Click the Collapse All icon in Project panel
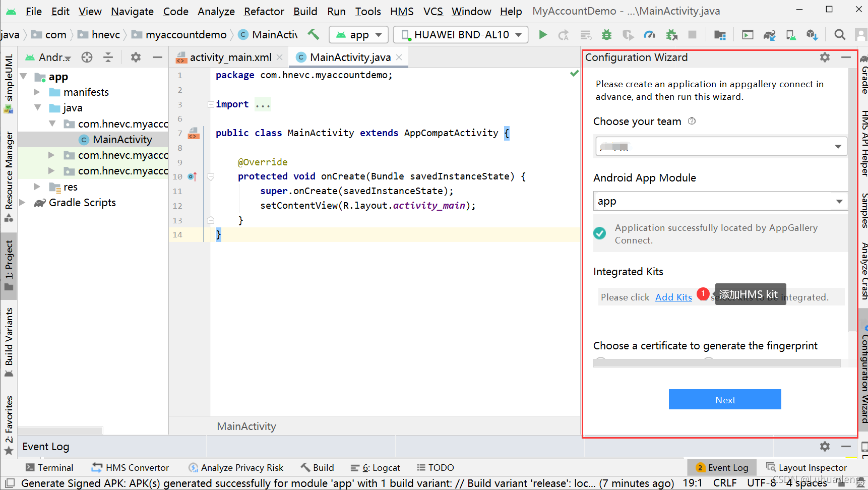This screenshot has height=490, width=868. tap(108, 57)
